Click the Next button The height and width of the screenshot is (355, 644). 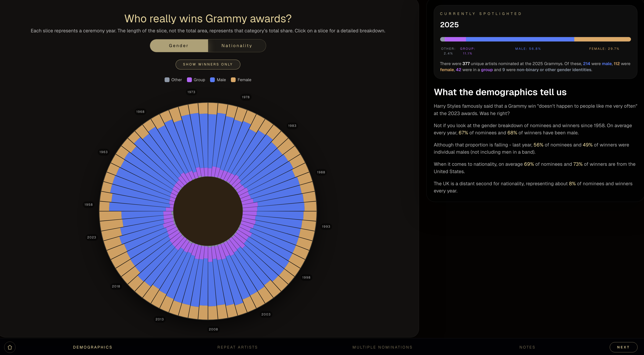click(x=623, y=347)
